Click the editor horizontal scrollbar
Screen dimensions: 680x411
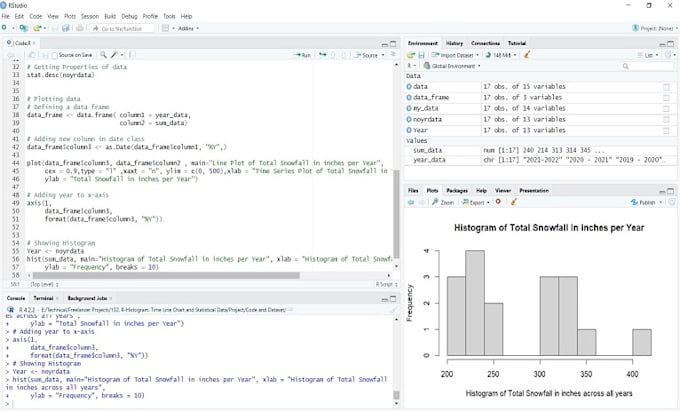click(x=166, y=275)
